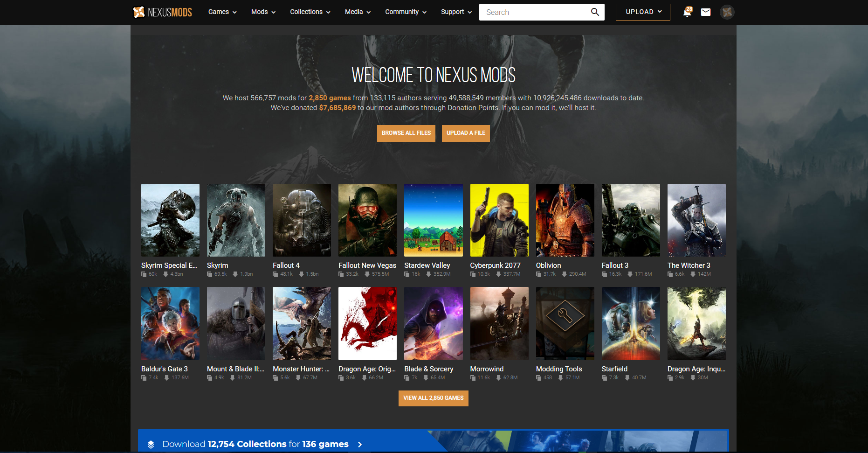The image size is (868, 453).
Task: Click the "Baldur's Gate 3" title text
Action: 165,369
